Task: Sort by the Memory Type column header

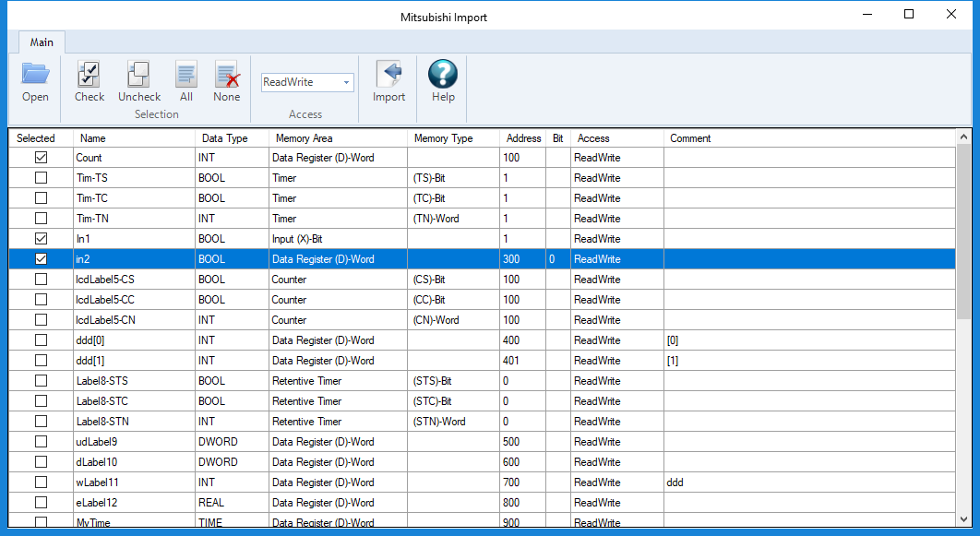Action: click(454, 138)
